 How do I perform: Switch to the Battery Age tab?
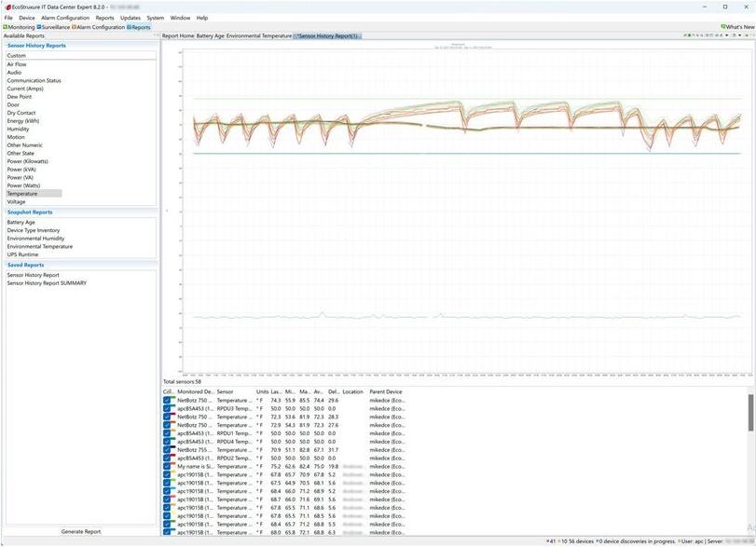click(x=209, y=36)
